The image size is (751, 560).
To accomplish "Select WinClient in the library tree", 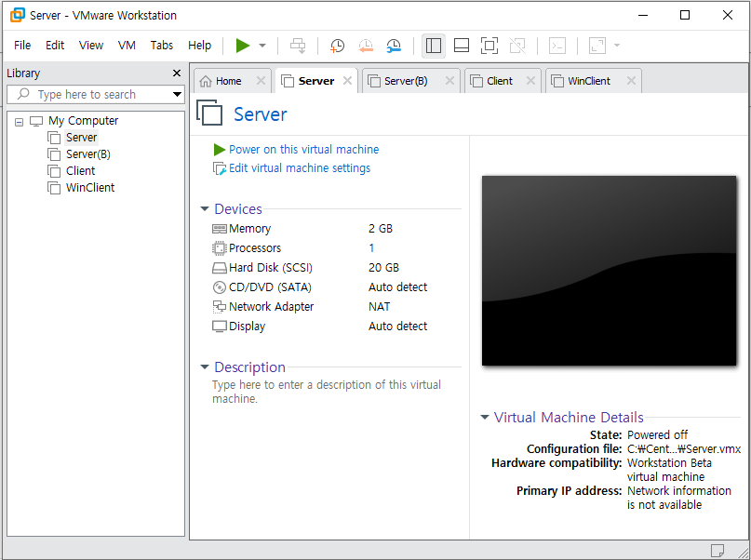I will tap(90, 188).
